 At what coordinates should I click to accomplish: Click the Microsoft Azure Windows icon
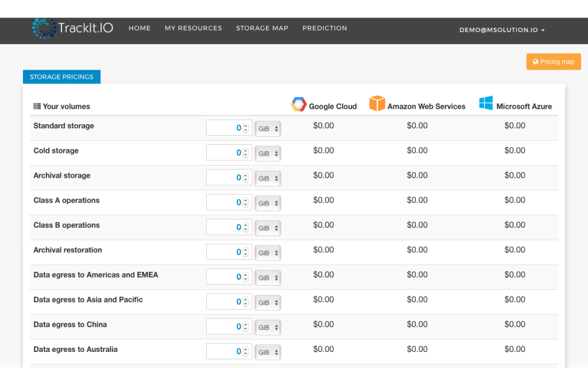point(486,103)
